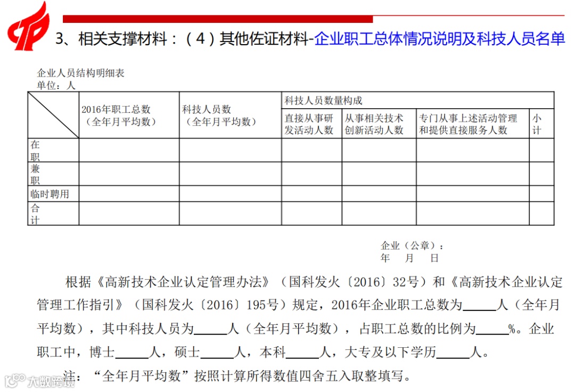Click the blank after 本科
This screenshot has height=392, width=575.
tap(302, 354)
